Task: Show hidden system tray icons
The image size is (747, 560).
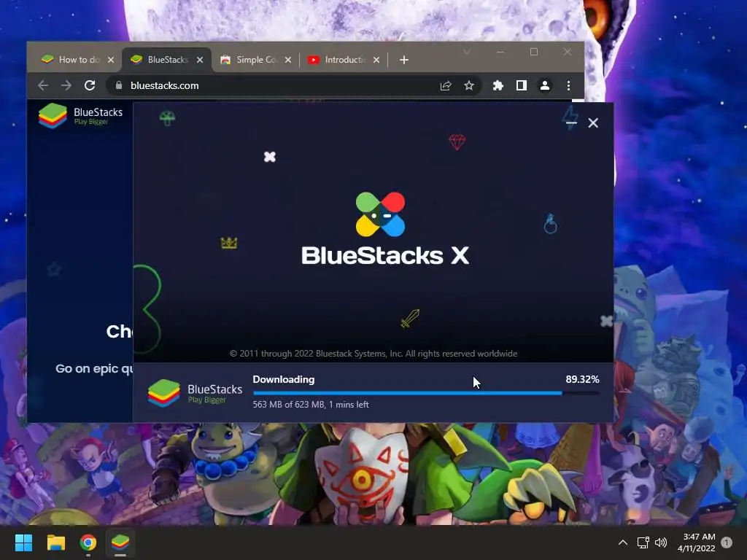Action: coord(623,542)
